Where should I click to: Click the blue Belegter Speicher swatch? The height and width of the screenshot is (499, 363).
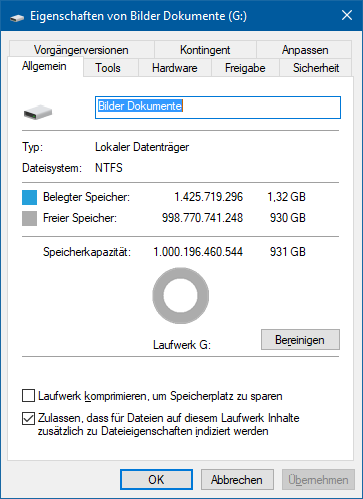(x=29, y=197)
